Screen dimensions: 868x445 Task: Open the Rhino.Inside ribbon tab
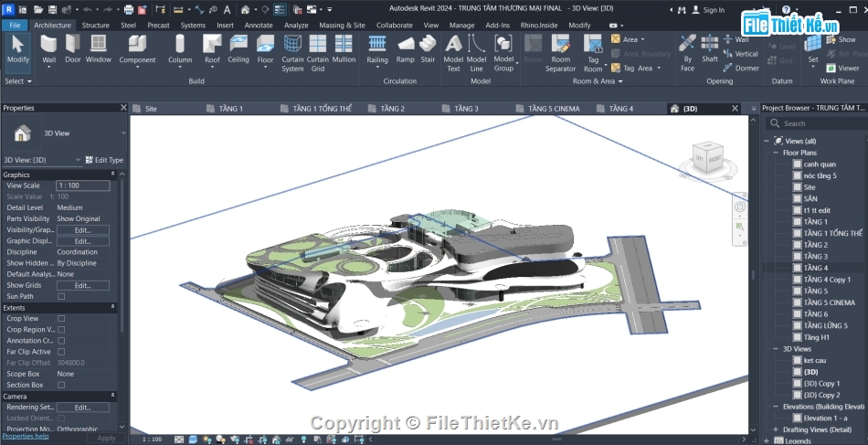point(540,25)
